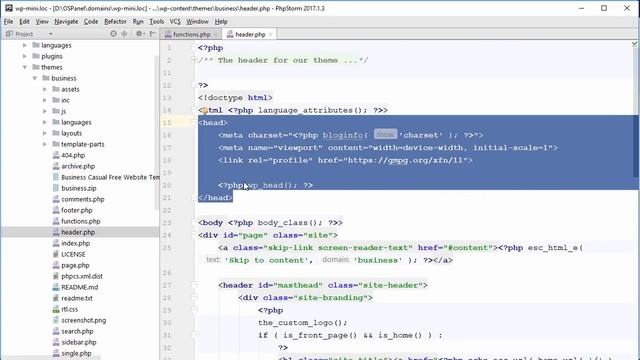Select archive.php in project tree

(78, 167)
